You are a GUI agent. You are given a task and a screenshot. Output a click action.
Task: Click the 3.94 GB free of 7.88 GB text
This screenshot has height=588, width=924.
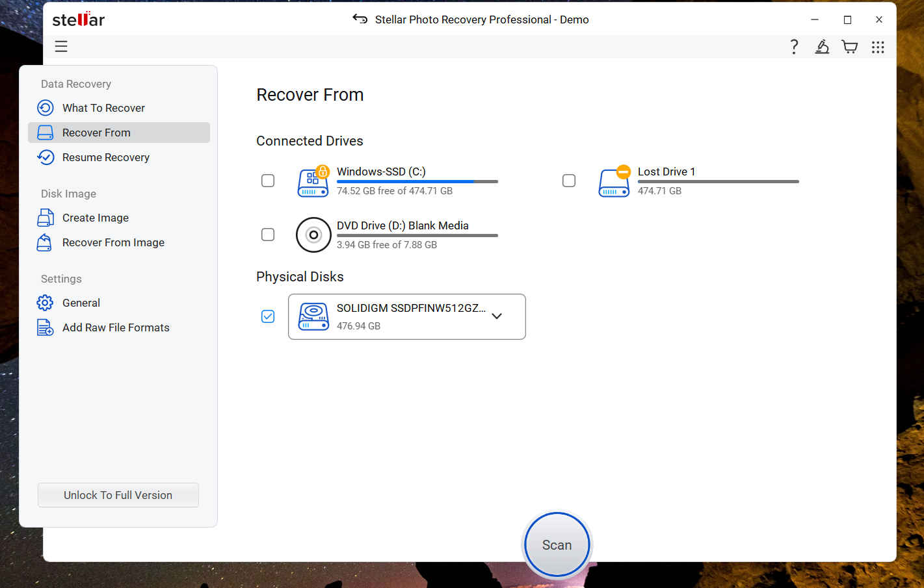click(x=387, y=245)
